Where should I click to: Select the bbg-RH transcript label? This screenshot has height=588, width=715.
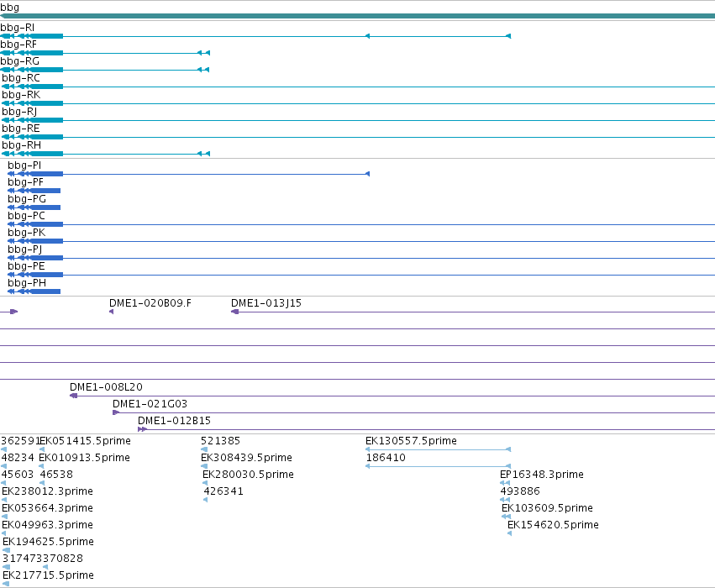click(x=22, y=145)
